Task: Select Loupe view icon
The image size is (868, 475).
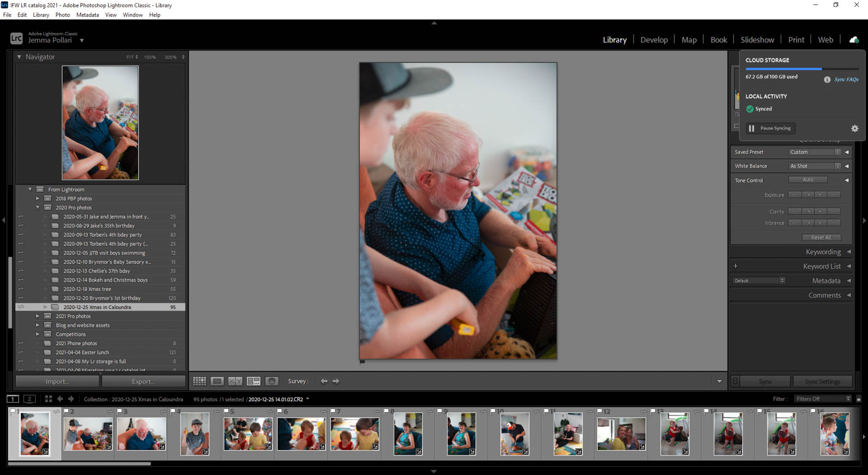Action: coord(217,381)
